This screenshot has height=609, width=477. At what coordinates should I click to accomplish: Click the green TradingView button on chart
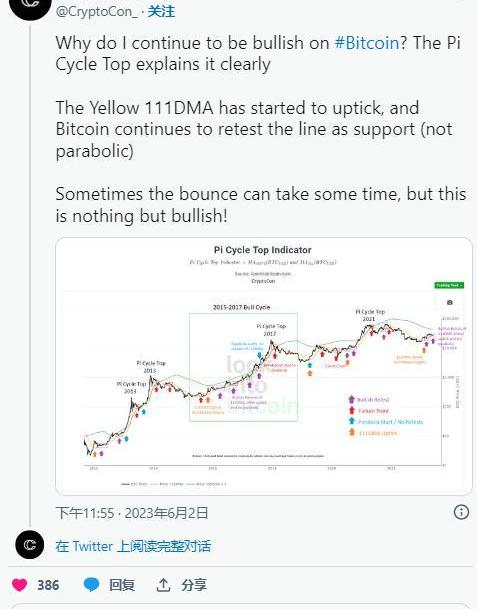point(449,285)
